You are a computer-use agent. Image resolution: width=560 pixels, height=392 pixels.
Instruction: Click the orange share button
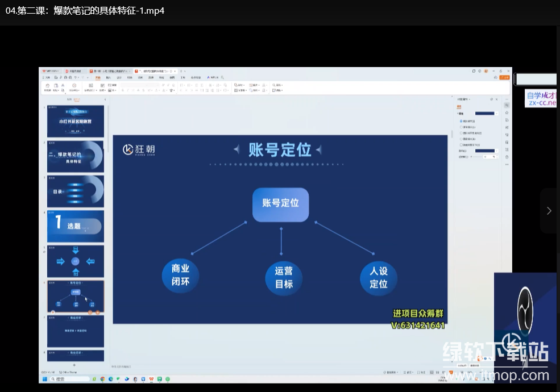click(x=504, y=77)
